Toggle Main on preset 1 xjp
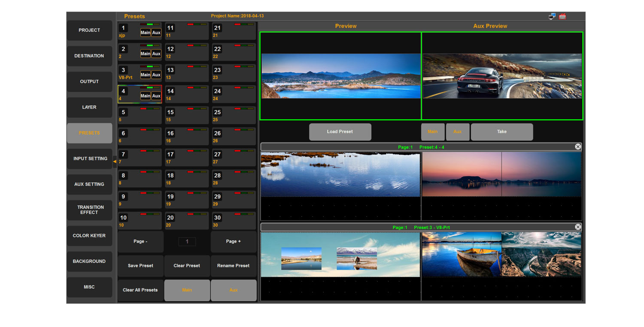644x327 pixels. click(x=145, y=33)
